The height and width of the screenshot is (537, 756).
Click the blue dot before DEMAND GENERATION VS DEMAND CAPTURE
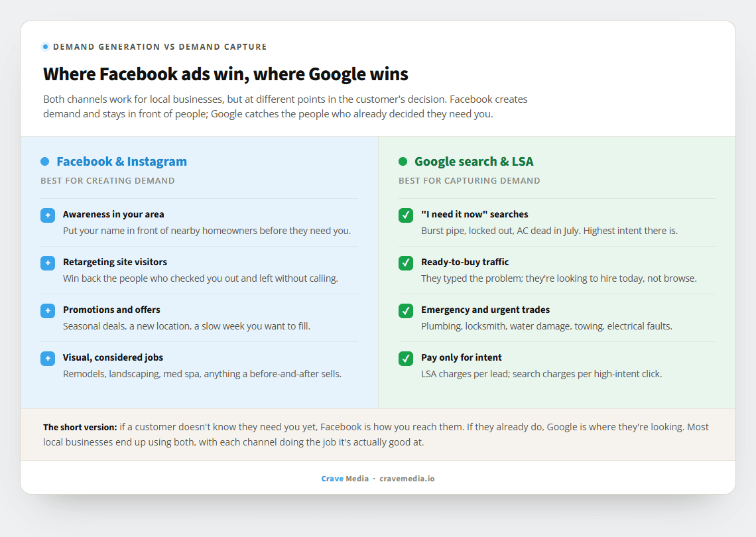click(45, 47)
